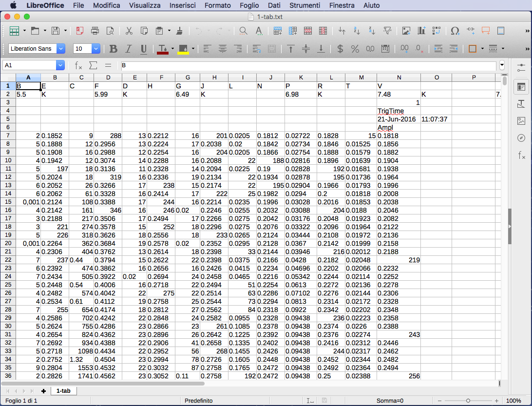This screenshot has width=532, height=406.
Task: Open the sidebar Navigator compass icon
Action: [521, 138]
